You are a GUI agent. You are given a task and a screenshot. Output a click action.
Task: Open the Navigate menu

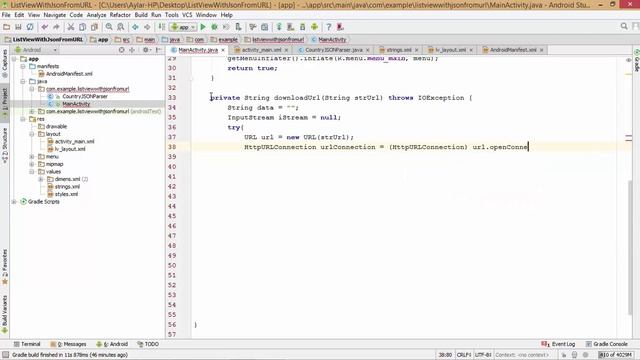point(55,15)
